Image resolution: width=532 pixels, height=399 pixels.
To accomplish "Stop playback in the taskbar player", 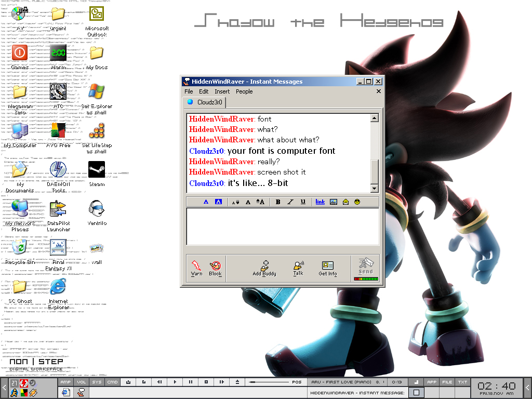I will coord(206,382).
